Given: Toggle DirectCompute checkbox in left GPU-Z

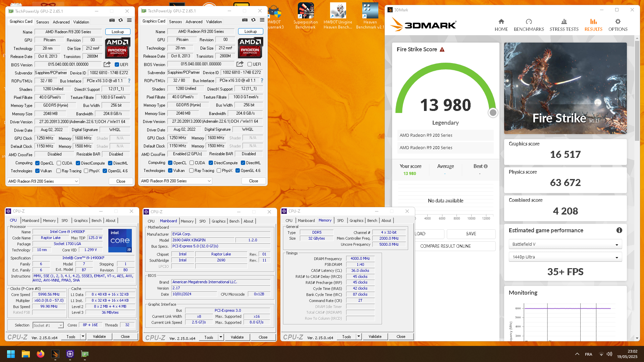Looking at the screenshot, I should click(78, 163).
